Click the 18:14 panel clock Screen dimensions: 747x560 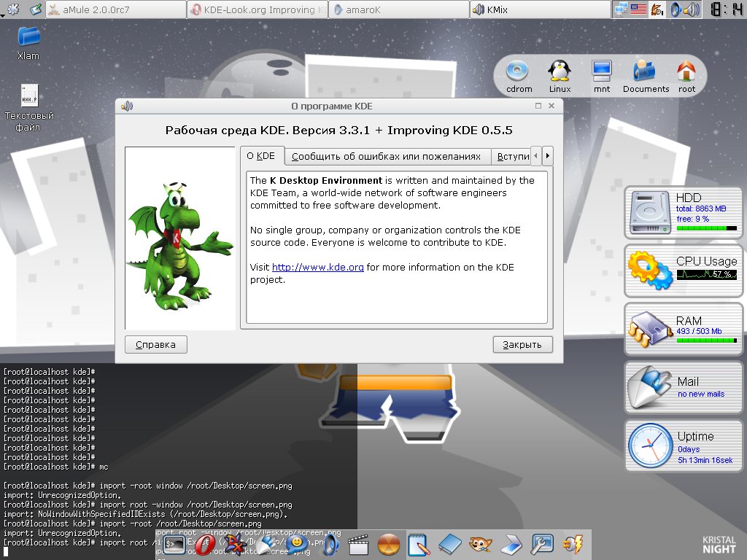(726, 9)
